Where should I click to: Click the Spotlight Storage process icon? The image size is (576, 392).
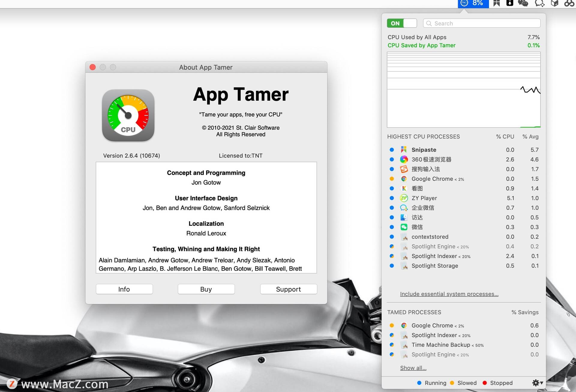click(404, 266)
